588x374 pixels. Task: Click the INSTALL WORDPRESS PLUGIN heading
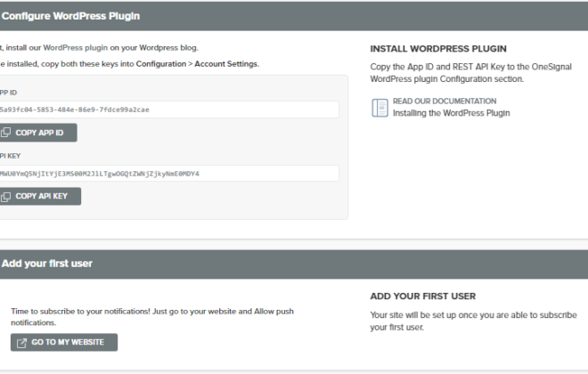438,49
